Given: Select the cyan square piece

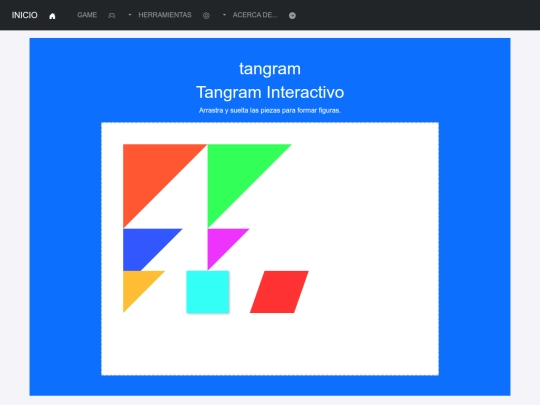Looking at the screenshot, I should tap(208, 292).
